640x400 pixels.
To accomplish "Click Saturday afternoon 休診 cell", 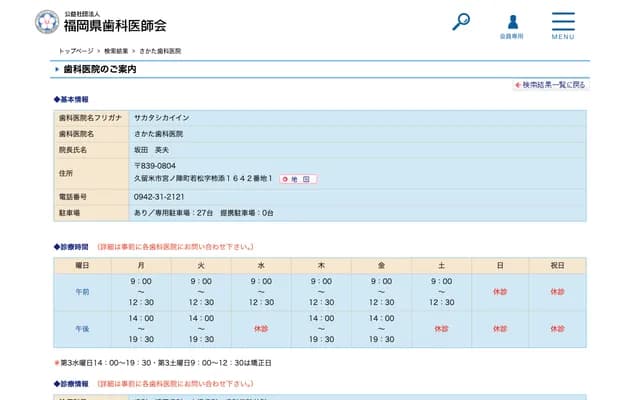I will (441, 329).
